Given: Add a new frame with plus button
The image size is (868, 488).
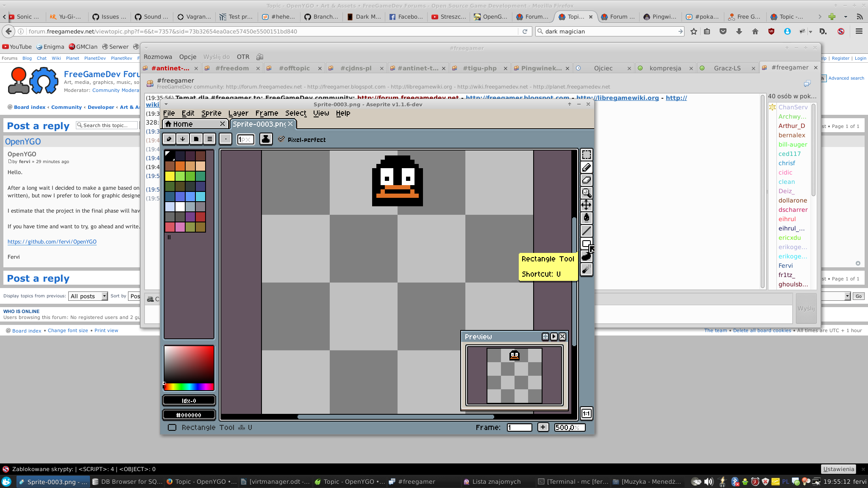Looking at the screenshot, I should tap(543, 427).
